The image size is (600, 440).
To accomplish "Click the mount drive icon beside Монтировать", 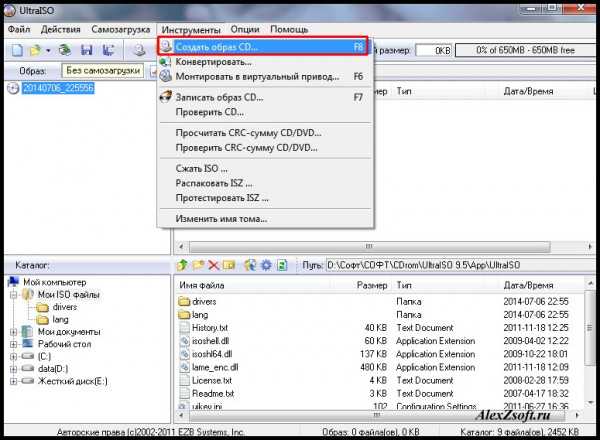I will [165, 76].
